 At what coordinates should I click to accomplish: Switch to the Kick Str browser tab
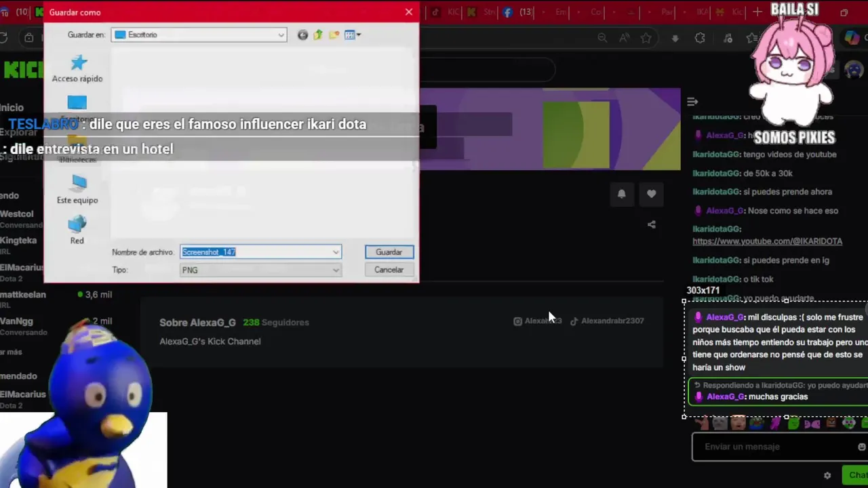[480, 12]
